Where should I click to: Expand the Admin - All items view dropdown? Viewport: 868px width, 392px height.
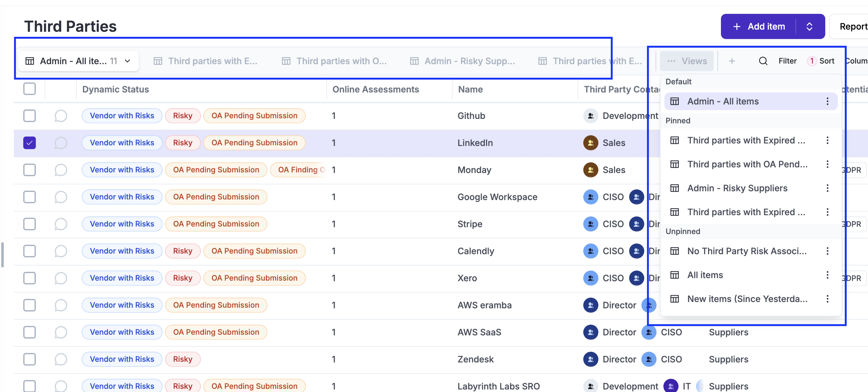tap(127, 61)
